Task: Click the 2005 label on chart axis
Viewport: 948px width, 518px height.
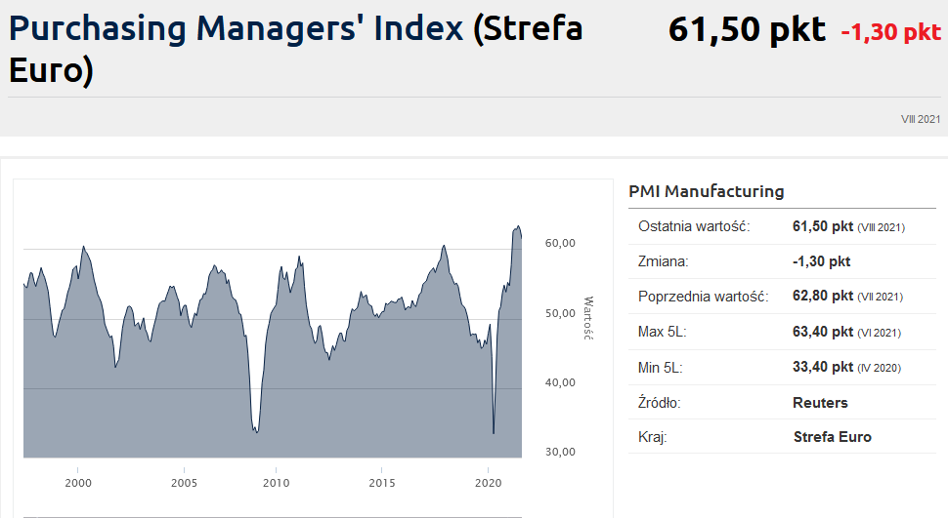Action: (184, 483)
